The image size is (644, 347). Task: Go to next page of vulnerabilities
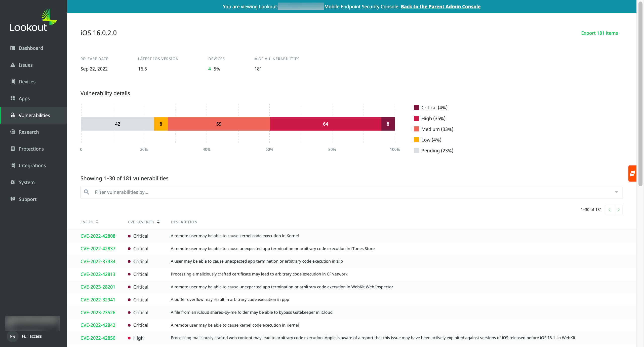[618, 210]
